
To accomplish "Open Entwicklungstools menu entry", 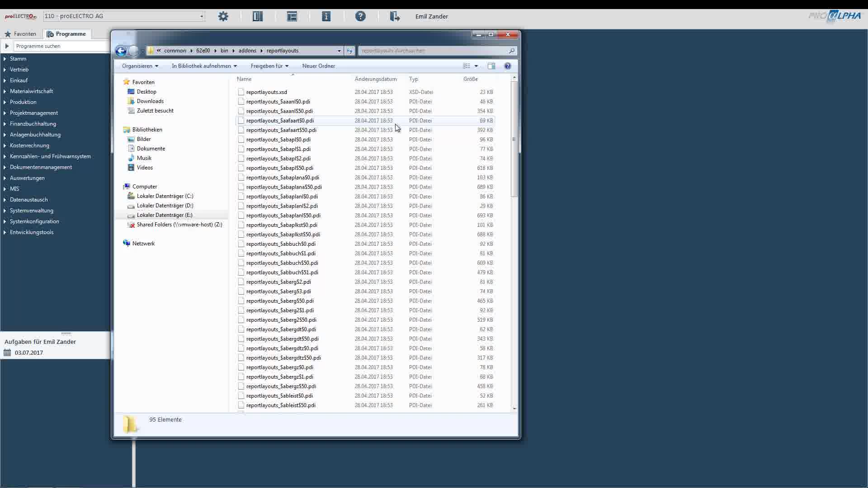I will (32, 232).
